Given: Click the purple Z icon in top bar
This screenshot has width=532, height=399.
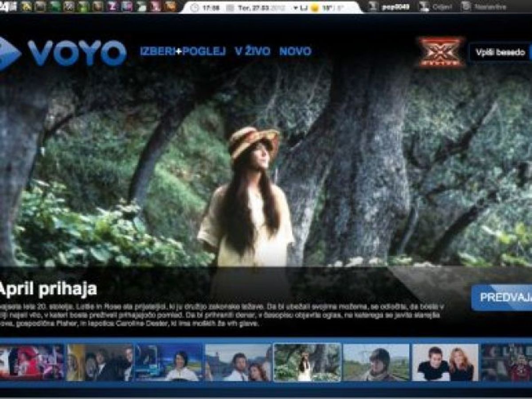Looking at the screenshot, I should pyautogui.click(x=112, y=7).
